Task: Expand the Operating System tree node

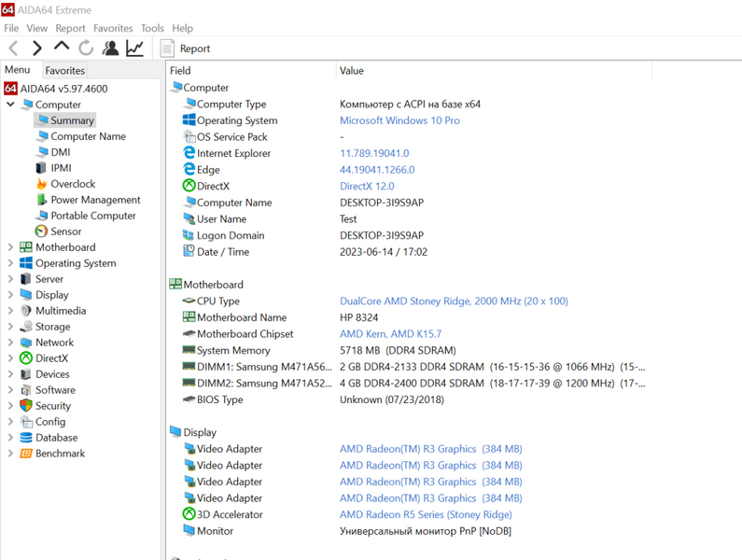Action: (10, 263)
